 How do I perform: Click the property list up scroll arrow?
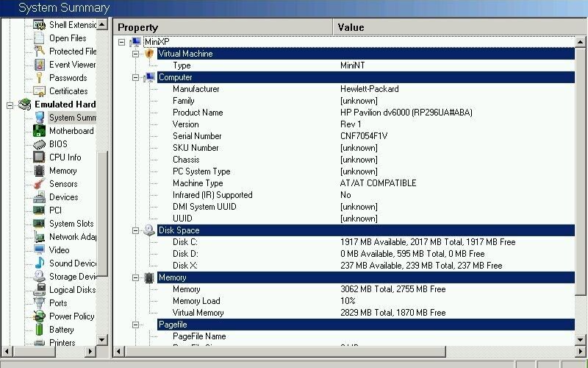(580, 42)
